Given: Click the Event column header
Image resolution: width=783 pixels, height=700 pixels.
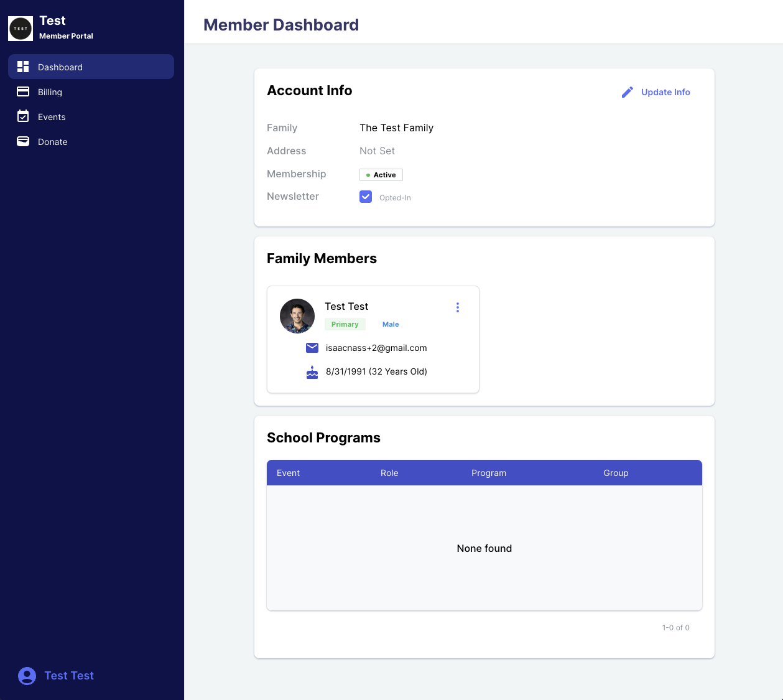Looking at the screenshot, I should (288, 473).
